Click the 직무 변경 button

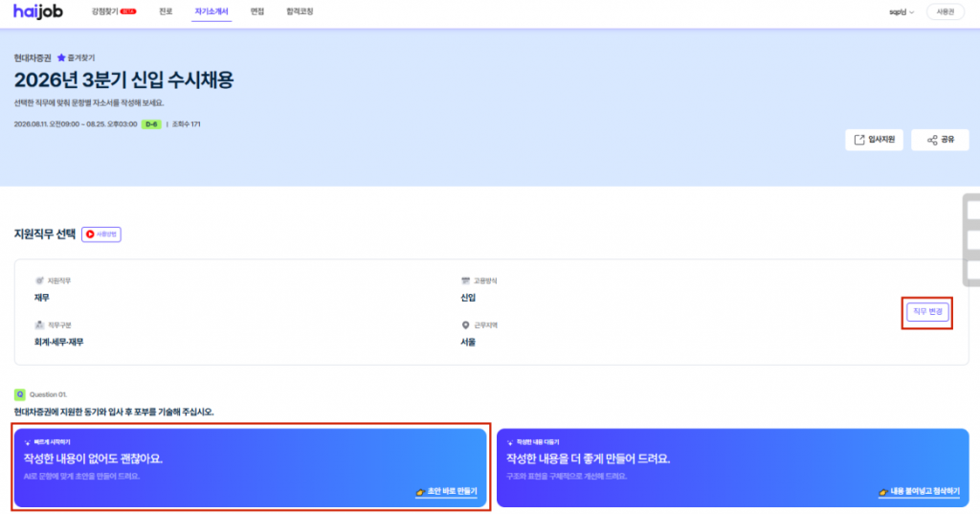[927, 312]
